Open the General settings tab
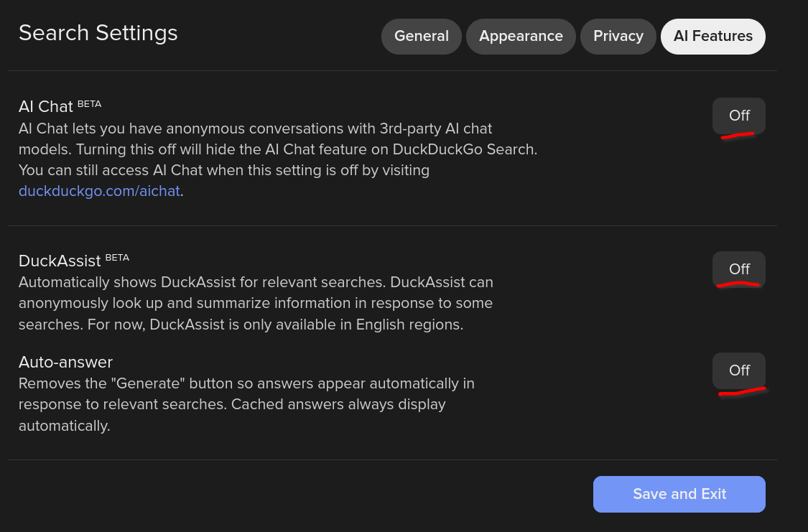The height and width of the screenshot is (532, 808). pos(421,37)
